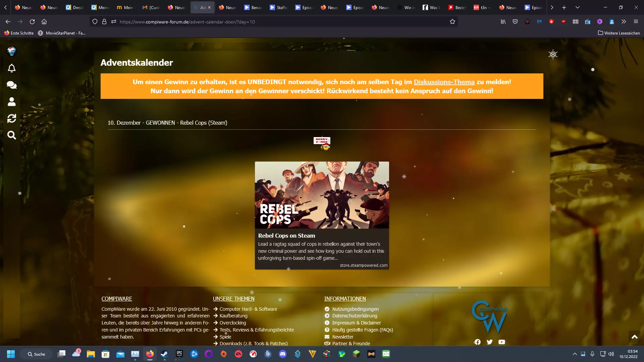Switch to the t3n tab

tap(483, 7)
